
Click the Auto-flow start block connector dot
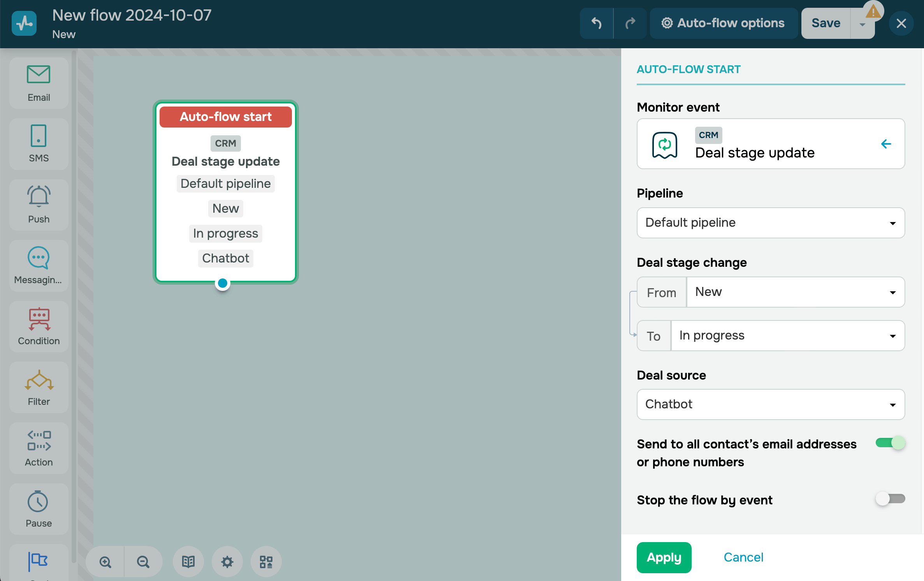tap(223, 283)
